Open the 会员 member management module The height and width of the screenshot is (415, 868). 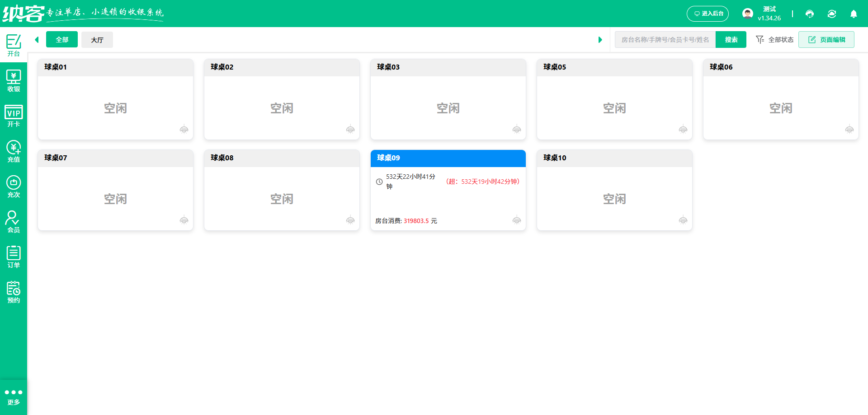point(14,221)
